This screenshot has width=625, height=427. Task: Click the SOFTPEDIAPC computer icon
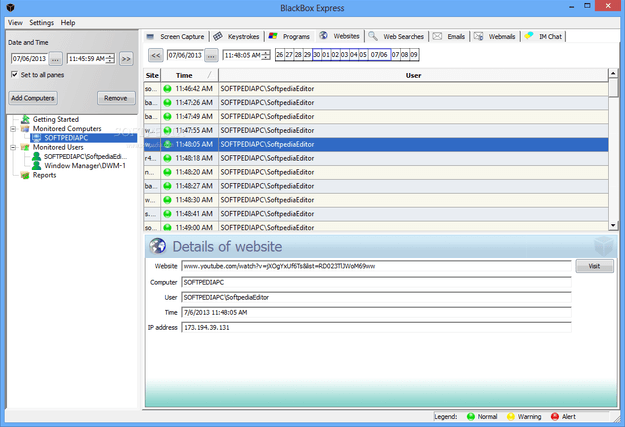pyautogui.click(x=37, y=138)
